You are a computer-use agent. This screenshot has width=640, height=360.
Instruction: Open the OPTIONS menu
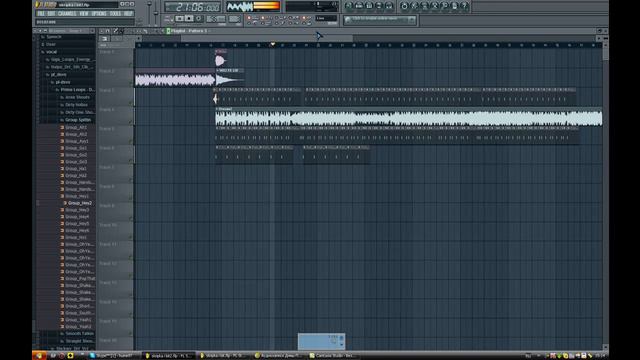99,13
